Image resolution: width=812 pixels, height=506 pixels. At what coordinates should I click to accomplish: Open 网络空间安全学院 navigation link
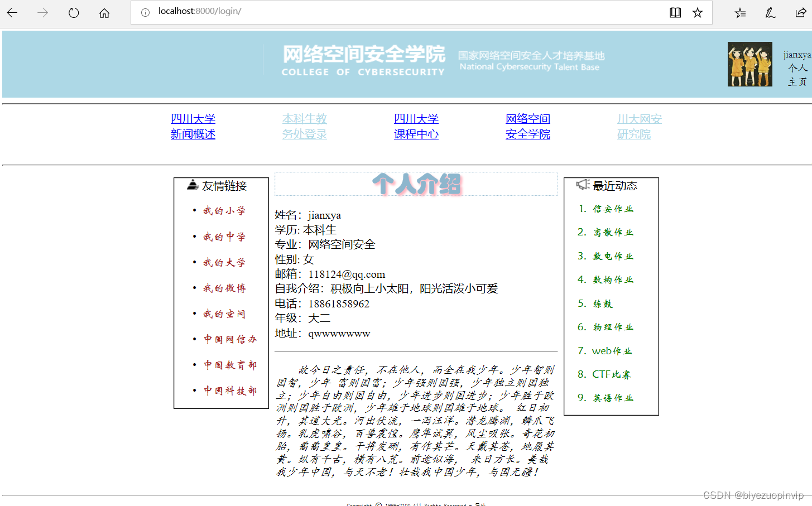tap(528, 127)
